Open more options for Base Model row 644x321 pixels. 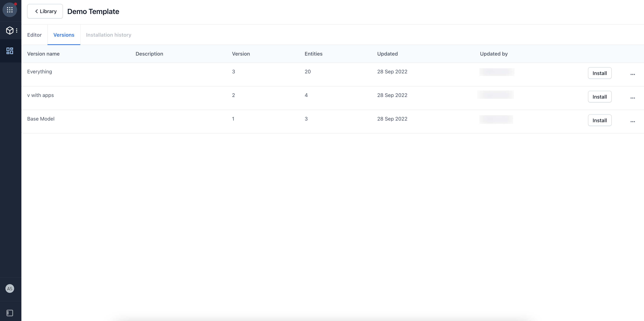633,122
